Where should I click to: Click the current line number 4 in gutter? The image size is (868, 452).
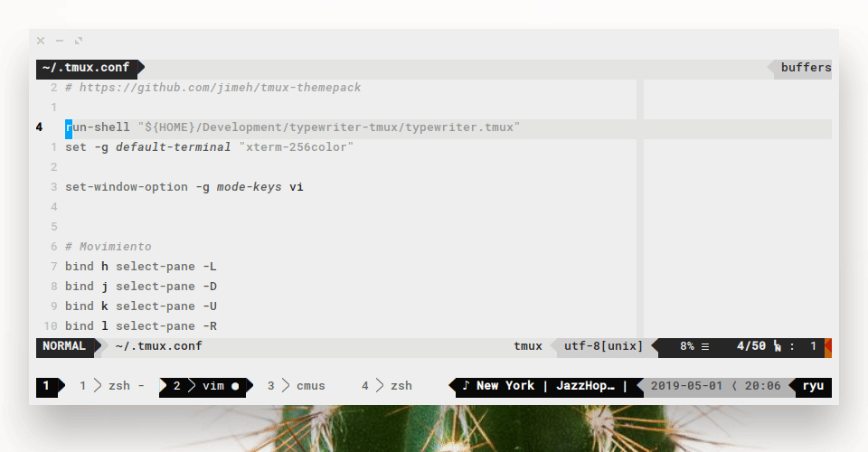(x=39, y=127)
